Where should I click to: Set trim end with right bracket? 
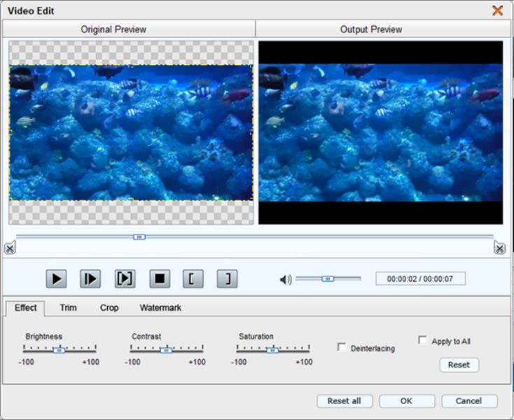pyautogui.click(x=227, y=279)
